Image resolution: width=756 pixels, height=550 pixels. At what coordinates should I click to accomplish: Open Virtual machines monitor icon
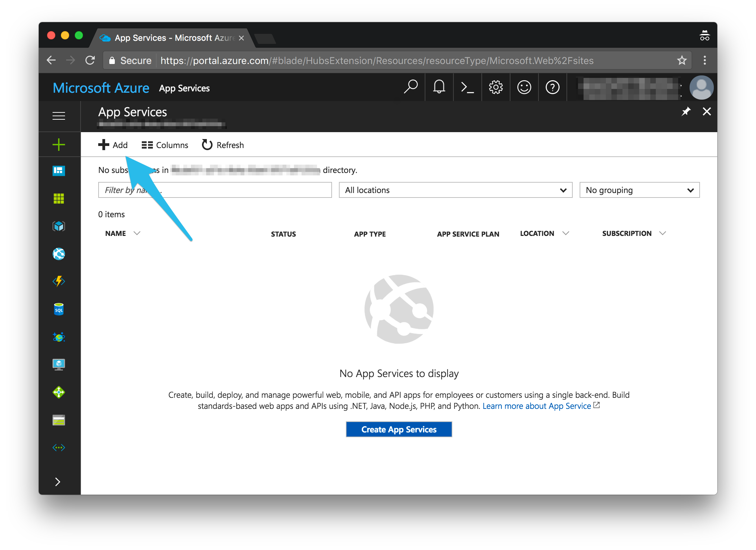59,364
